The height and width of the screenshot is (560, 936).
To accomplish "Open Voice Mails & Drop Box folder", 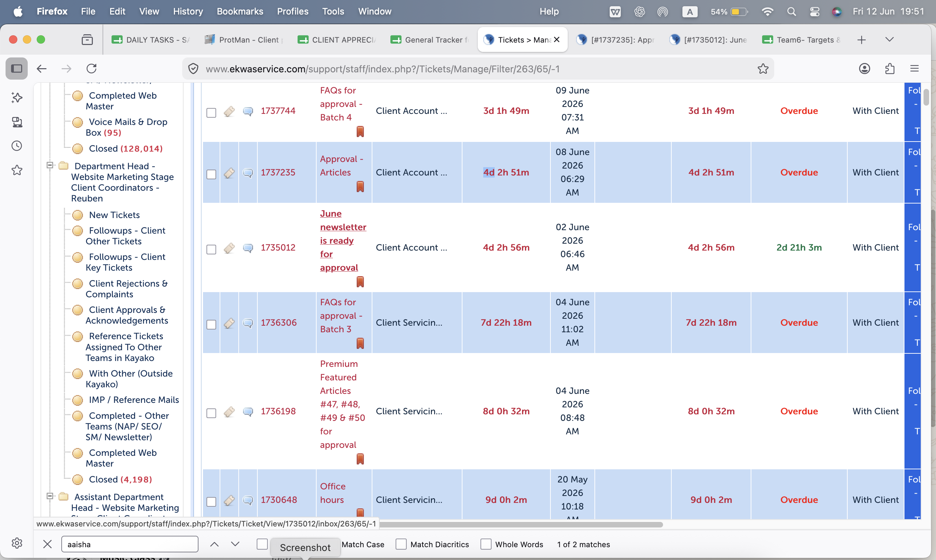I will [126, 127].
